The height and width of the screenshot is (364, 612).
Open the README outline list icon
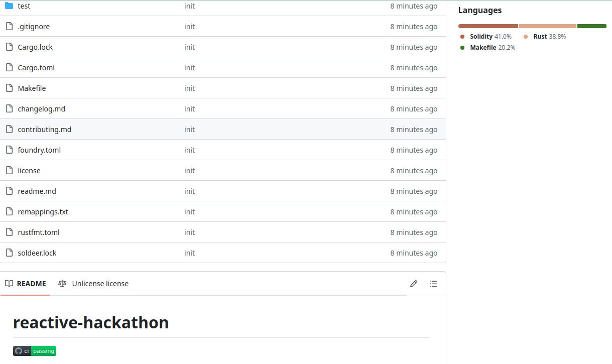pos(433,284)
